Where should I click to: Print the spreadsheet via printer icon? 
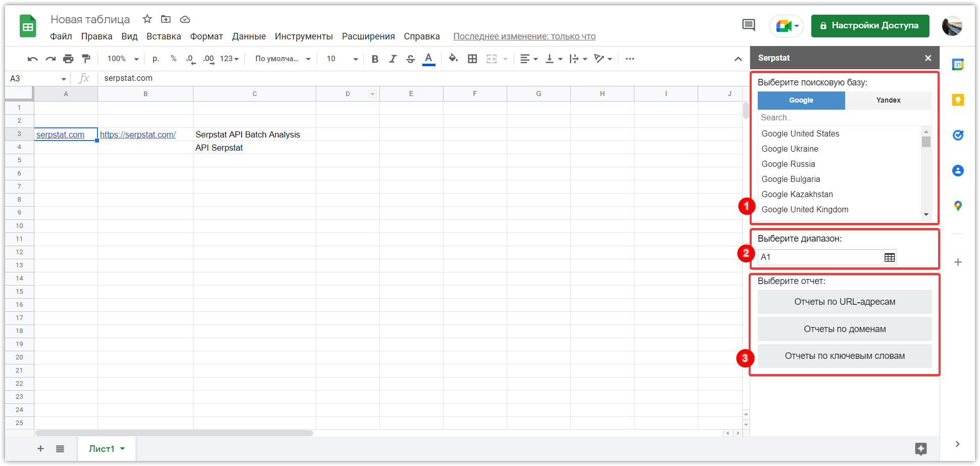pos(68,59)
